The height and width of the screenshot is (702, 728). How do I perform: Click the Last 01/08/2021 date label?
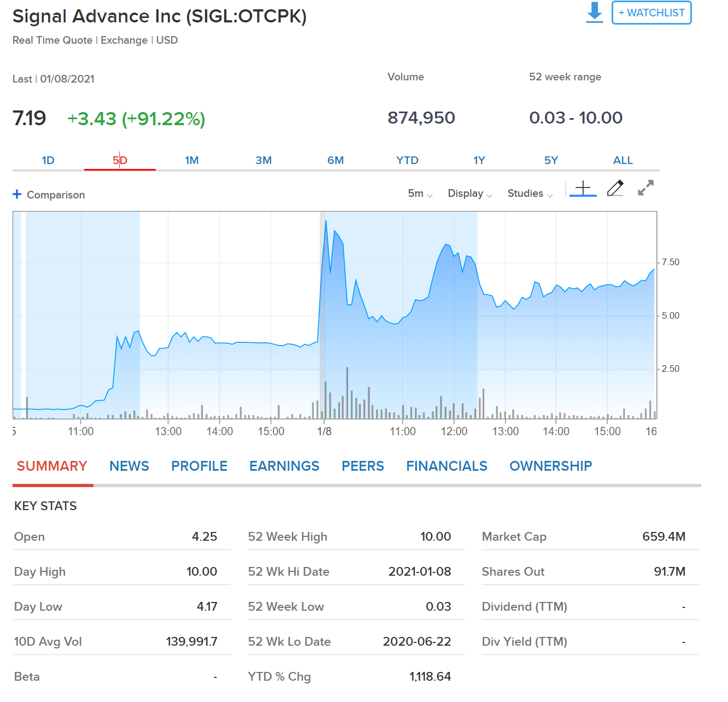pos(54,79)
